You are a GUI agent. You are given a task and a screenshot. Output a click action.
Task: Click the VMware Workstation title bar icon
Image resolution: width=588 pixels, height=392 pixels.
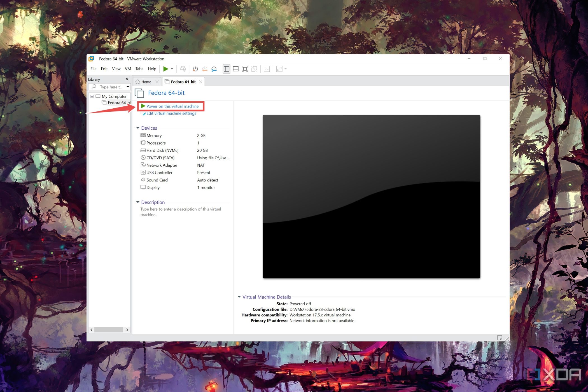(91, 59)
